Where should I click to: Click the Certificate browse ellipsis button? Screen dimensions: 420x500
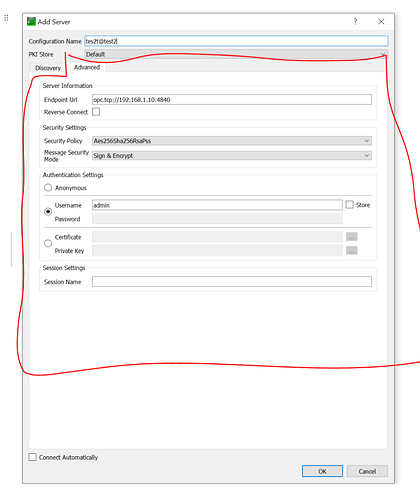[352, 237]
